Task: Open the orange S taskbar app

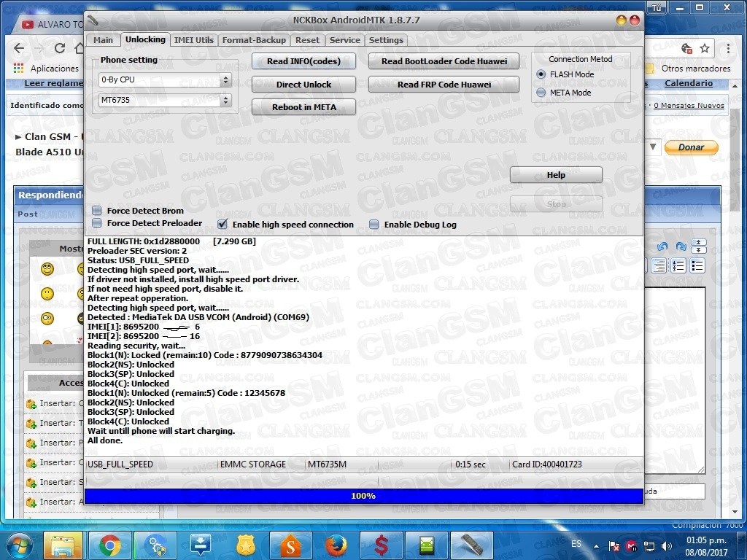Action: point(290,545)
